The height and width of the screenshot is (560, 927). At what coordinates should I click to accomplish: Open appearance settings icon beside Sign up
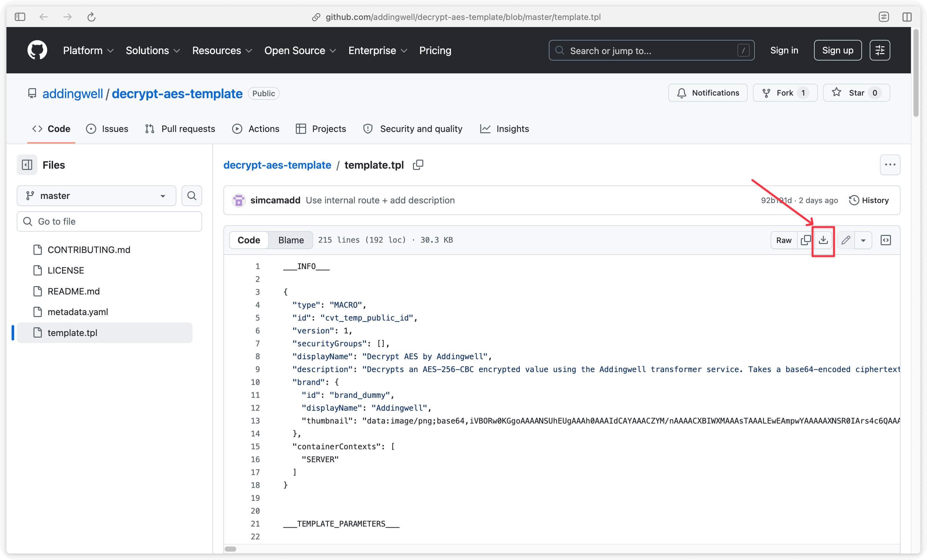[880, 50]
